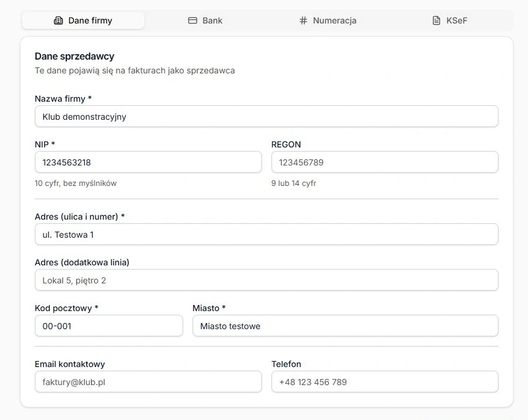Click the 'NIP *' label
Image resolution: width=528 pixels, height=420 pixels.
point(45,144)
